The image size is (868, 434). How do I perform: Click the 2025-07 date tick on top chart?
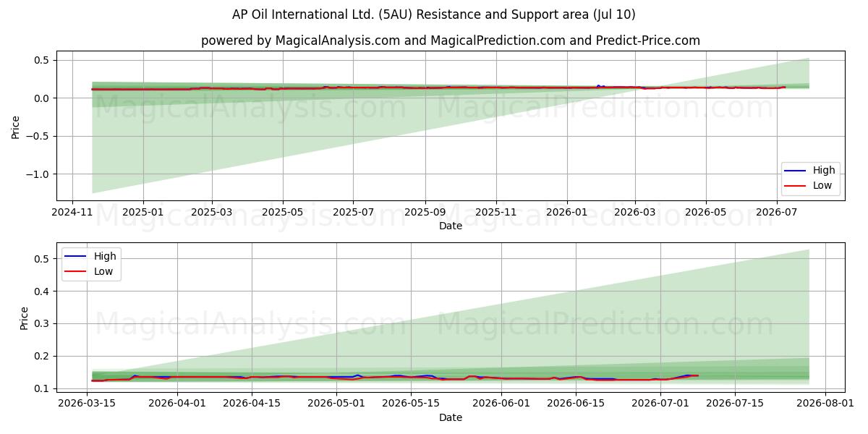353,212
